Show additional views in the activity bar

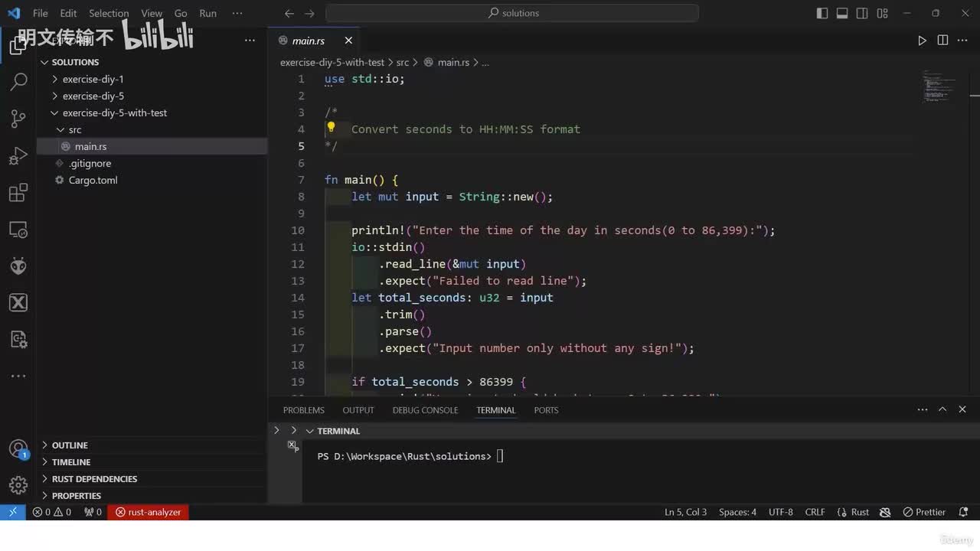tap(18, 377)
